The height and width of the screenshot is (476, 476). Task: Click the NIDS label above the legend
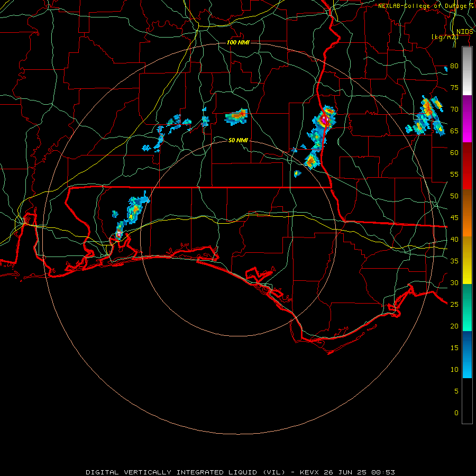pos(464,32)
